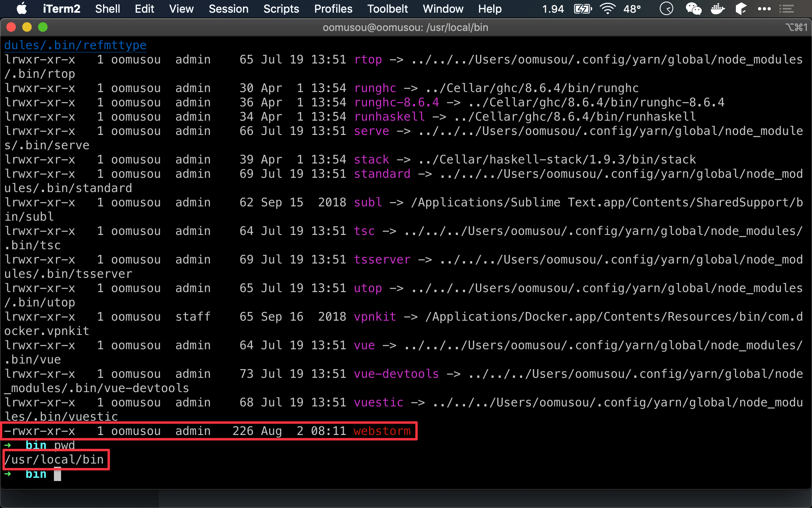Click the battery status icon
This screenshot has height=508, width=812.
(583, 9)
